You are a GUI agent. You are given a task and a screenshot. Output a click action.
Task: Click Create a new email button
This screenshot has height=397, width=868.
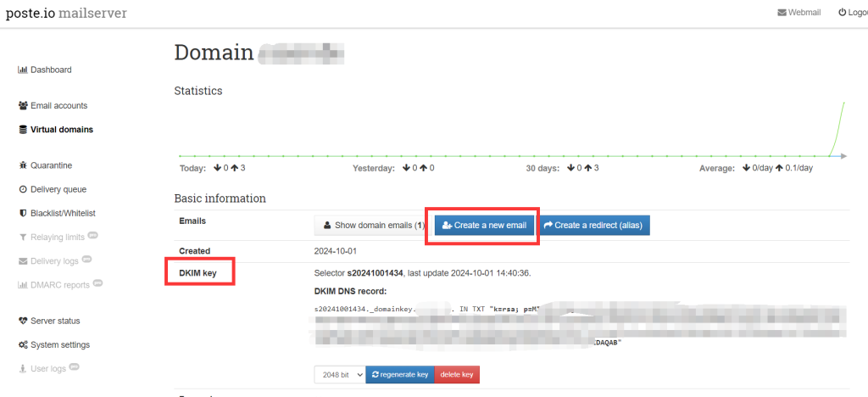click(484, 226)
